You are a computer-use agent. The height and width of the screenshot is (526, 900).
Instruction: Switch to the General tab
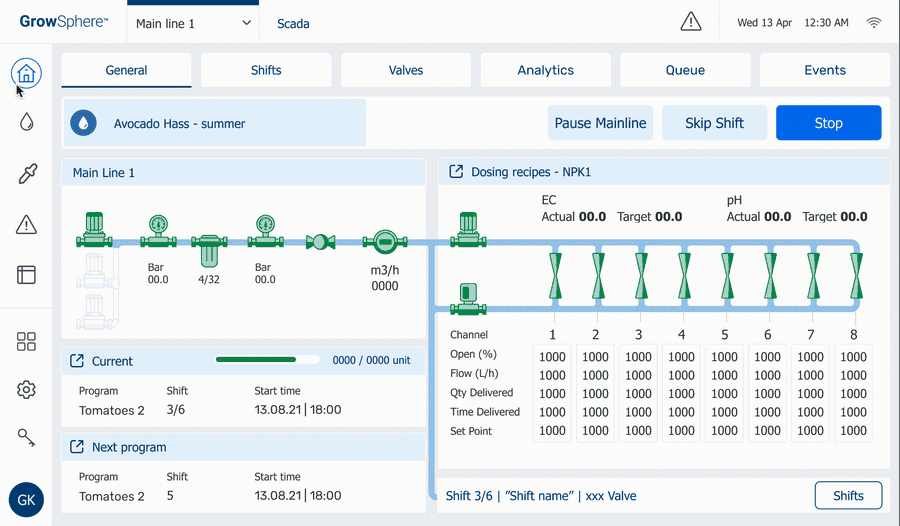point(126,70)
